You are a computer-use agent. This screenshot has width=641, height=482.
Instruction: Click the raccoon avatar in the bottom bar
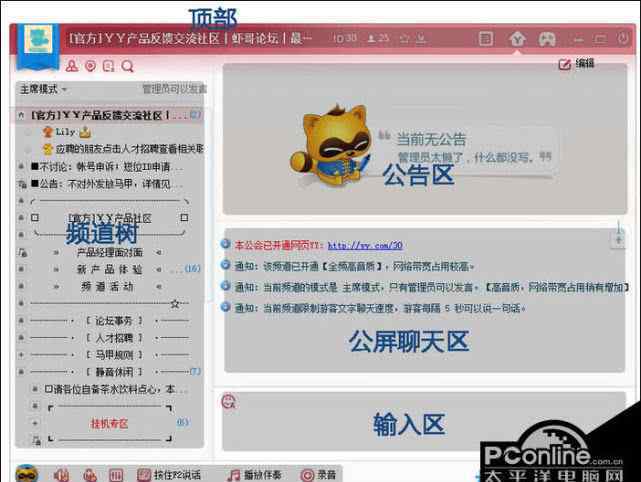pos(27,474)
